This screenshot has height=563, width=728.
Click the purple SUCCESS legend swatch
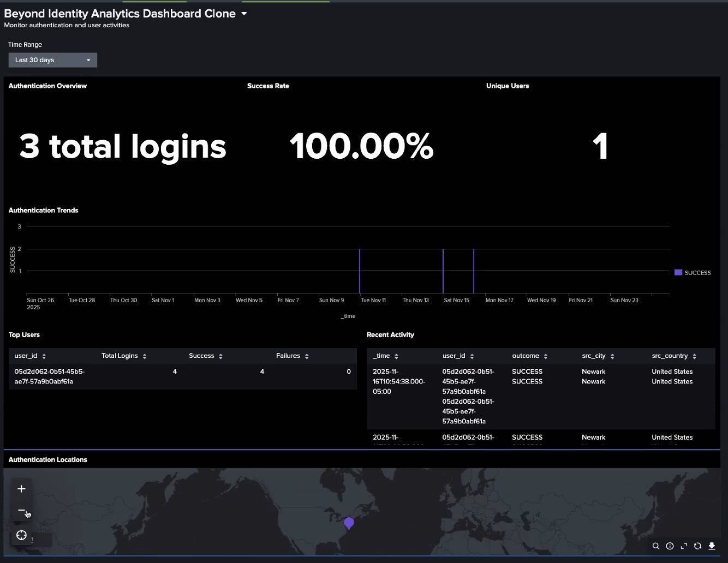pyautogui.click(x=678, y=272)
